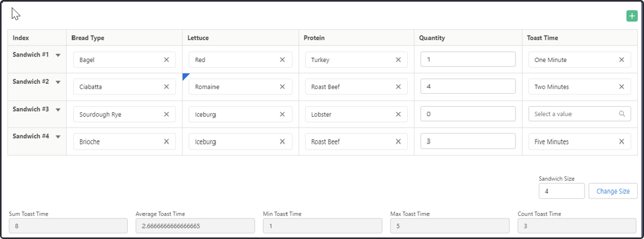Open the Ciabatta bread type dropdown
Image resolution: width=644 pixels, height=239 pixels.
click(125, 87)
